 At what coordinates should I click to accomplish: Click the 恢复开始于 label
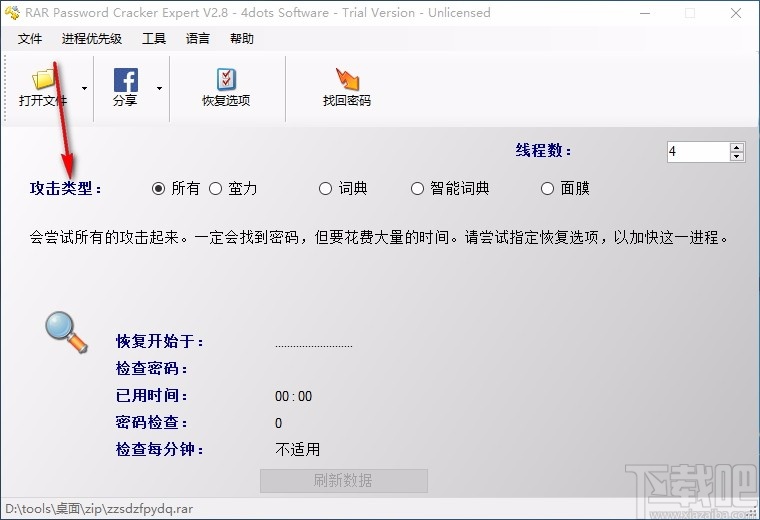click(x=160, y=341)
